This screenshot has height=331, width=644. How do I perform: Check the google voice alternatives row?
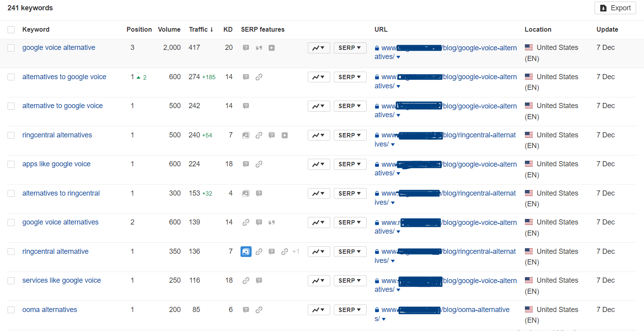click(x=11, y=223)
